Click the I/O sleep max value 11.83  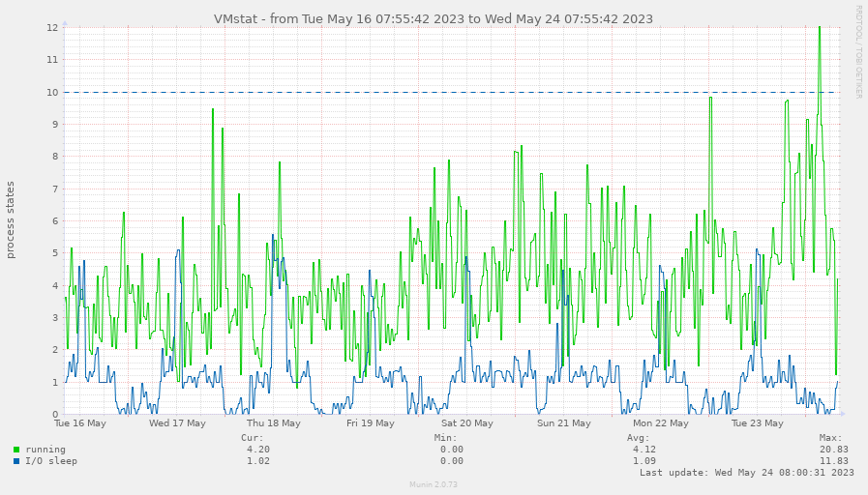(x=834, y=461)
